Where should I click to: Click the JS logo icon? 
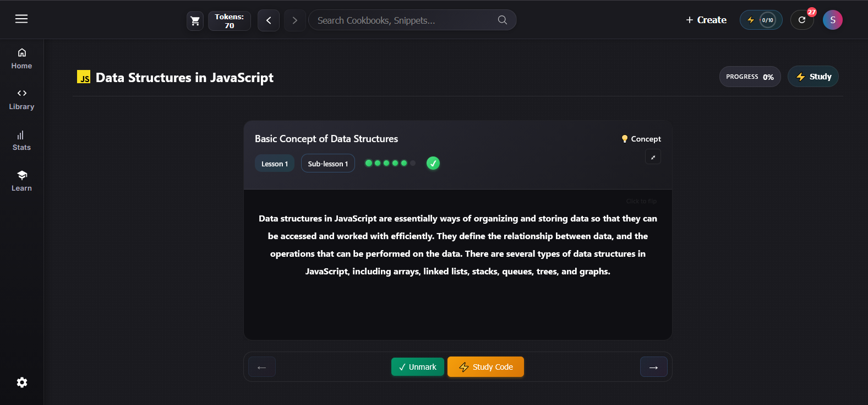84,77
